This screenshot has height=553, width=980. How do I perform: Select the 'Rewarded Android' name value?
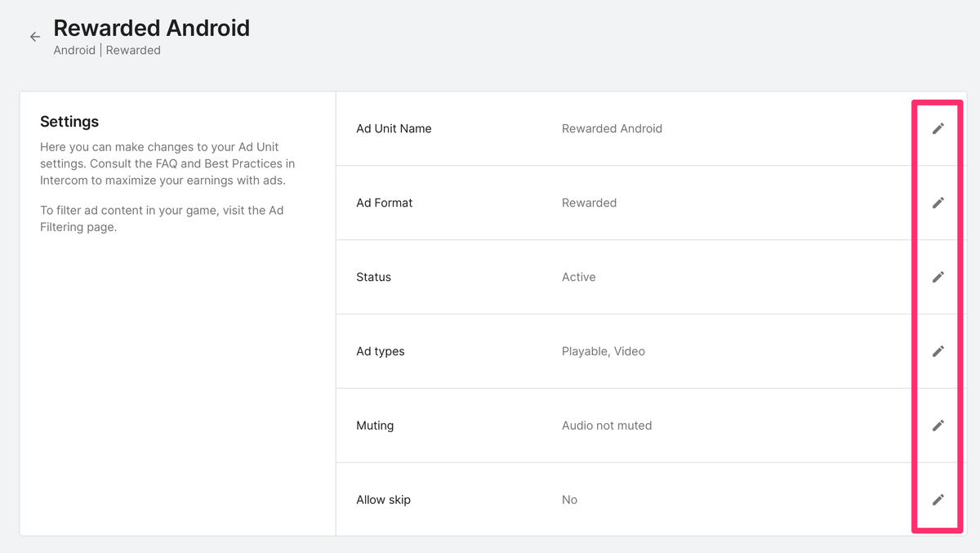(x=612, y=128)
